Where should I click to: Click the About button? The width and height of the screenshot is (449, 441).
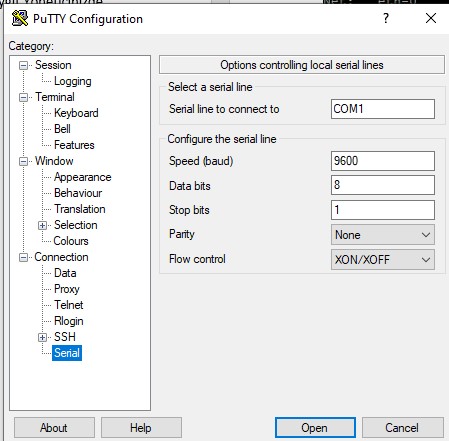(x=54, y=428)
